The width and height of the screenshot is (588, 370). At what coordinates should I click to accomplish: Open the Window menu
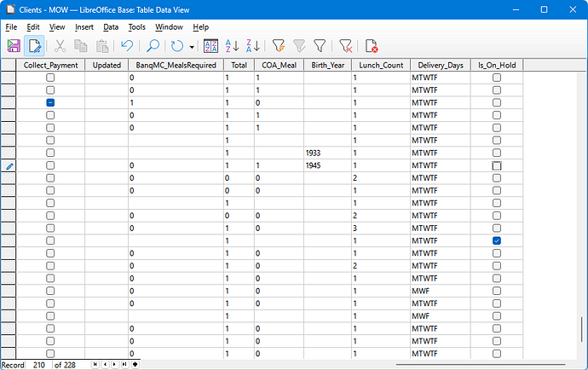click(169, 27)
